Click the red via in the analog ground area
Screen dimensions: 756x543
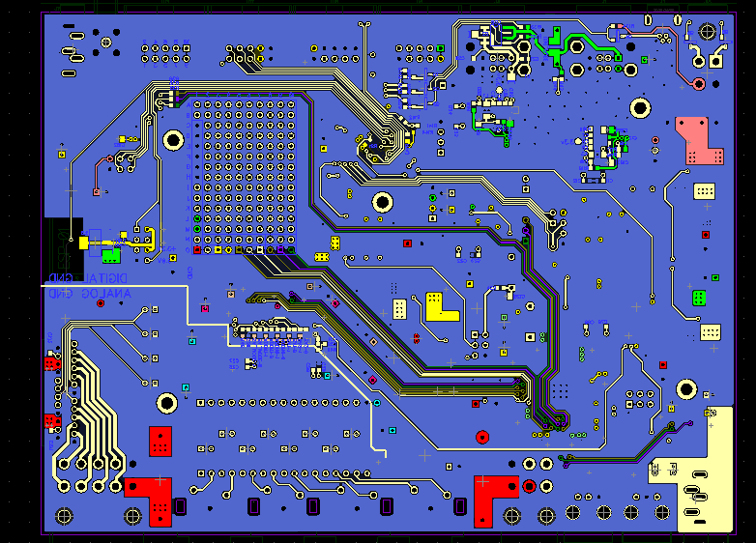(x=101, y=303)
